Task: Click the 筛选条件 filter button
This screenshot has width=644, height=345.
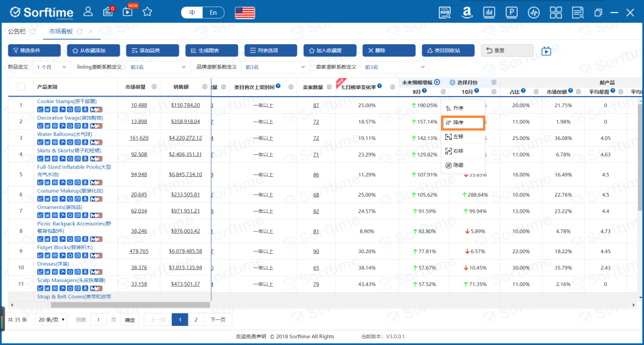Action: (34, 51)
